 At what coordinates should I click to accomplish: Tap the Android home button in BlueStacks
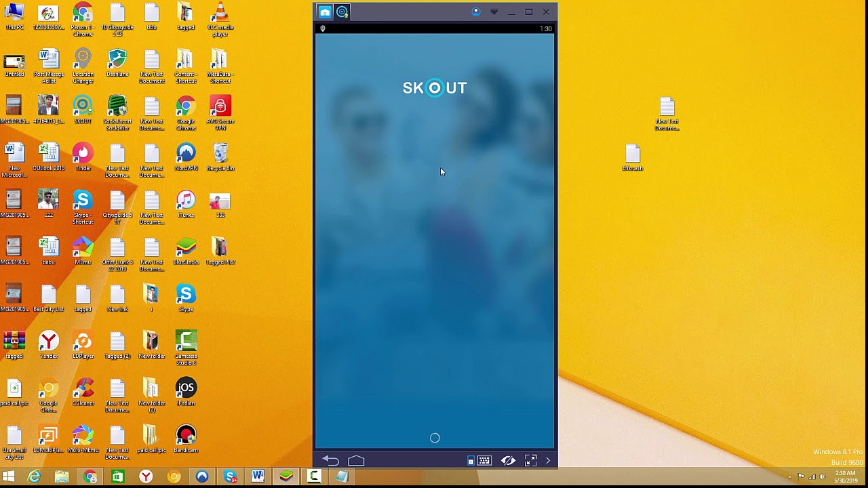[x=356, y=460]
